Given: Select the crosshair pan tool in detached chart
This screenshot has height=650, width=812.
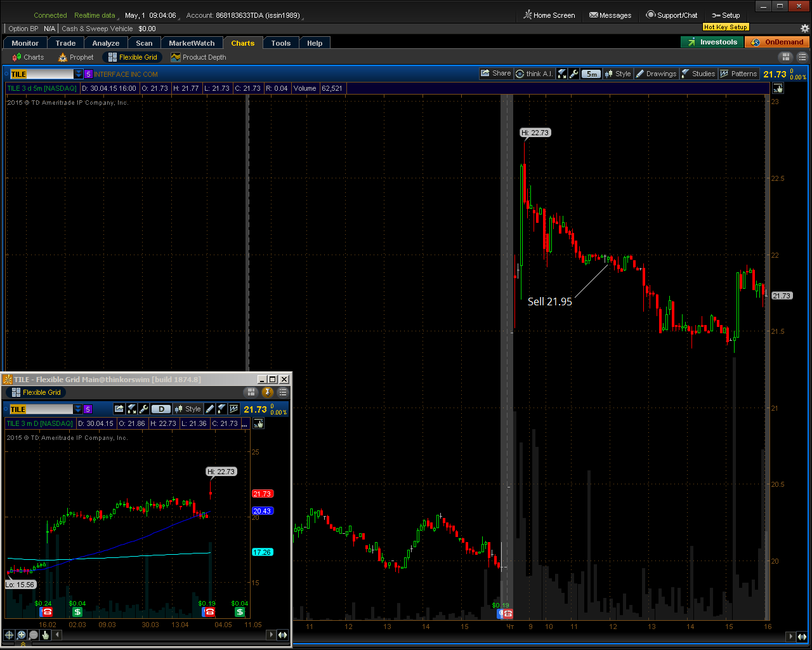Looking at the screenshot, I should tap(9, 635).
